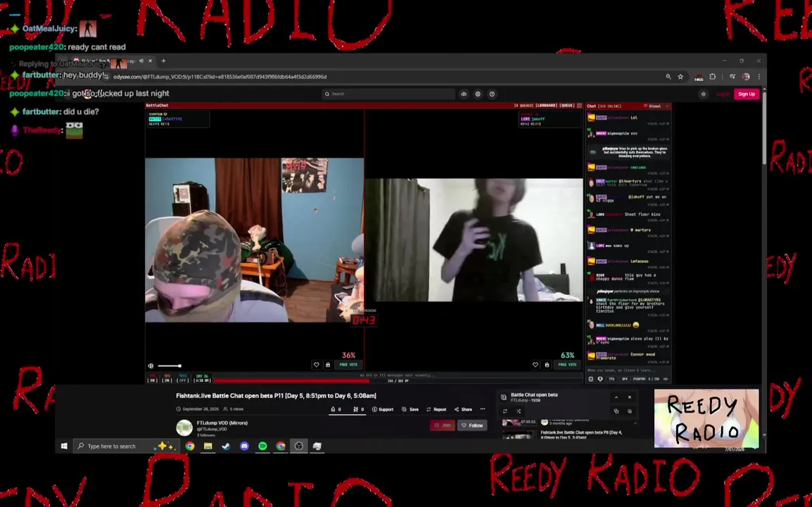Screen dimensions: 812x507
Task: Open the QUEUE tab in BattleChat
Action: (x=567, y=105)
